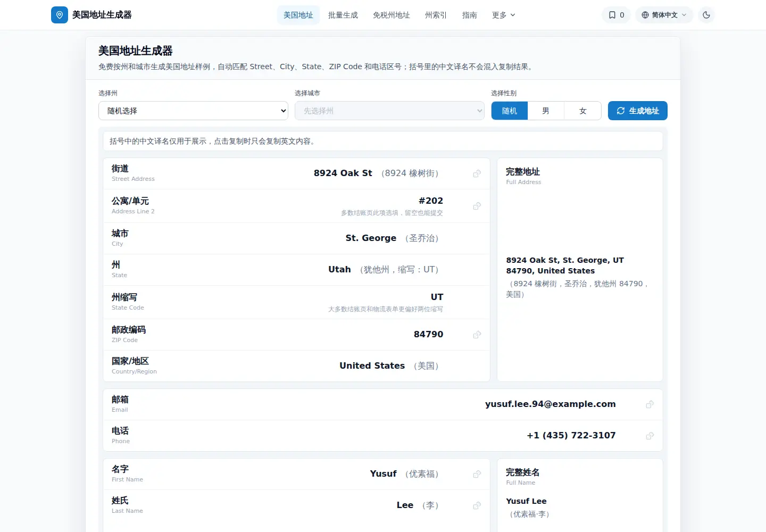The height and width of the screenshot is (532, 766).
Task: Copy the email yusuf.lee.94@example.com
Action: point(650,404)
